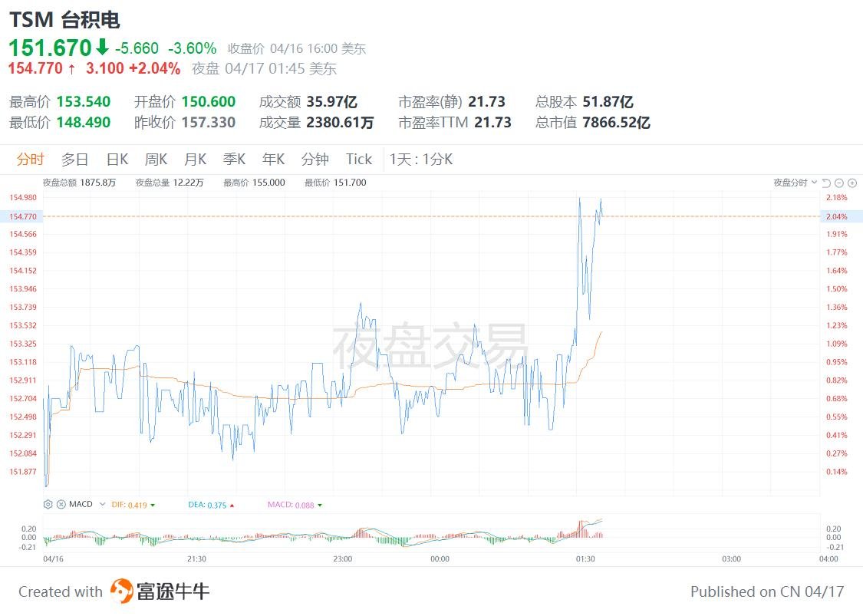
Task: Open the 1天:1分K interval selector
Action: tap(421, 160)
